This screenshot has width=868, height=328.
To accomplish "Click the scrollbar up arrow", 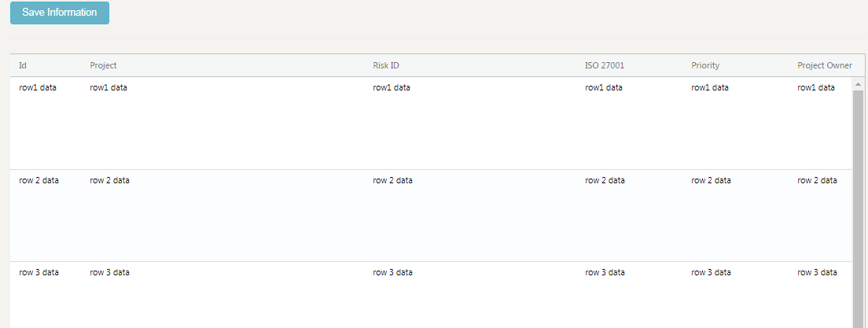I will pyautogui.click(x=858, y=84).
